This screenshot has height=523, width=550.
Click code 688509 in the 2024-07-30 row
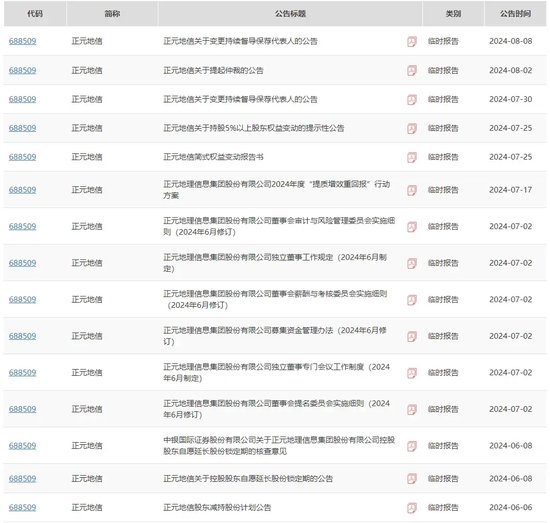pyautogui.click(x=22, y=99)
